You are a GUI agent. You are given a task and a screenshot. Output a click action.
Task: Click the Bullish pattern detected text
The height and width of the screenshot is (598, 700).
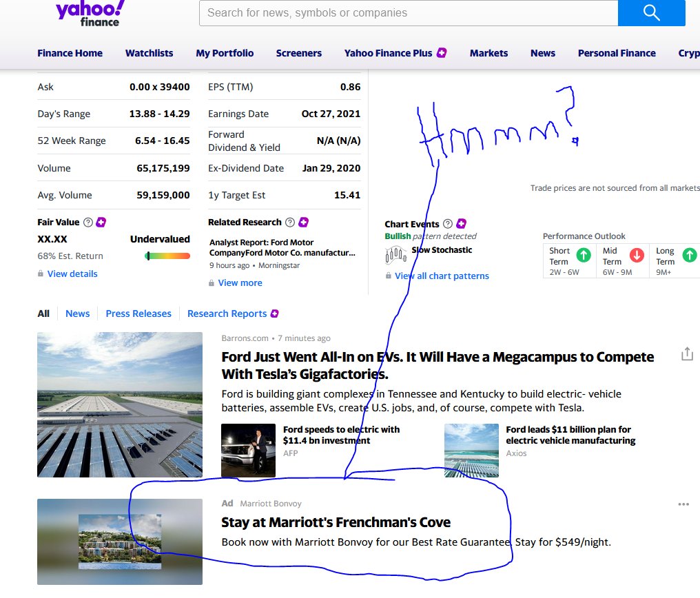pyautogui.click(x=431, y=236)
